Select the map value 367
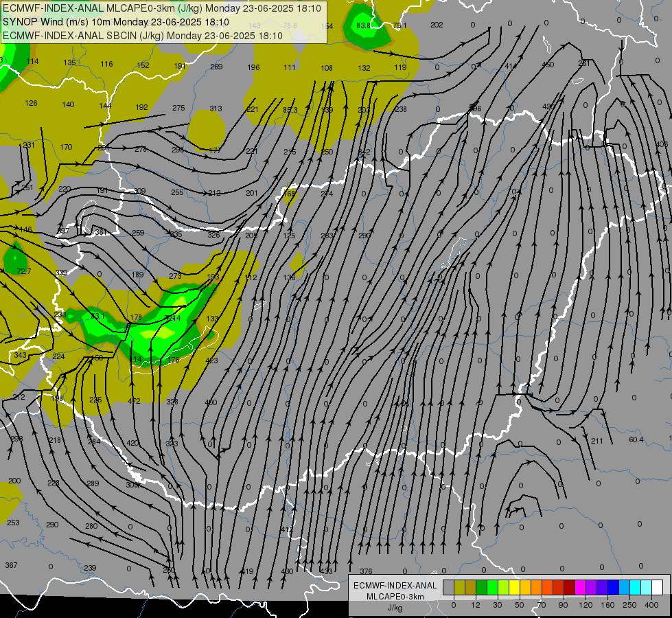 pos(11,565)
